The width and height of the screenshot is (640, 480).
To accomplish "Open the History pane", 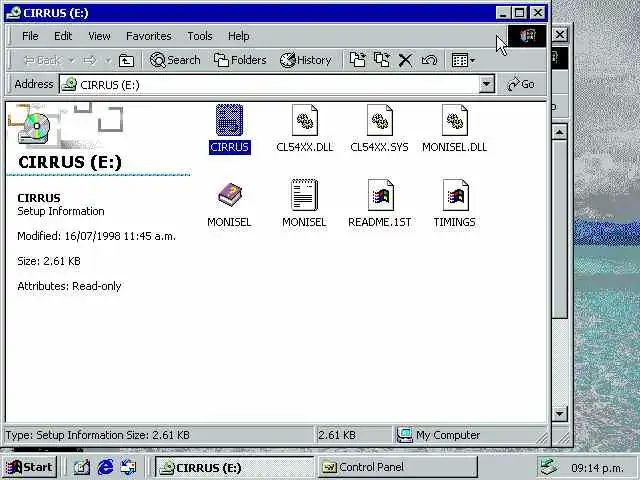I will [306, 60].
